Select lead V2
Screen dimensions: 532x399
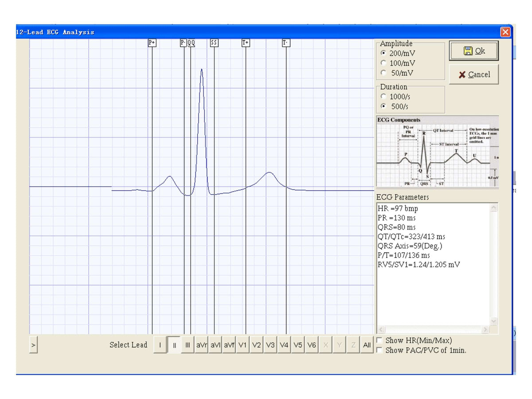point(256,345)
